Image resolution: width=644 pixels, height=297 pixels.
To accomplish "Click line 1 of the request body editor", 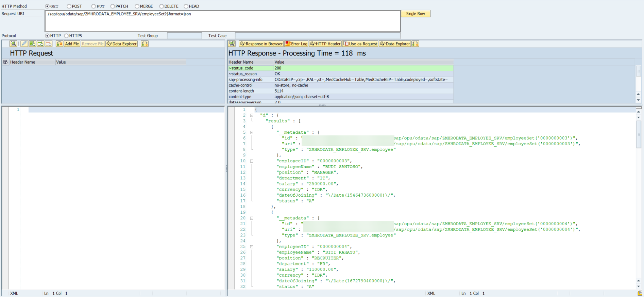I will point(126,110).
